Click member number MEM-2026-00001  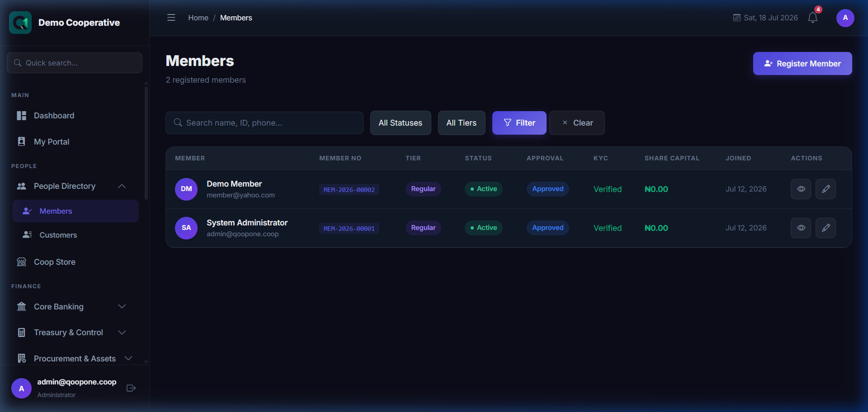349,229
